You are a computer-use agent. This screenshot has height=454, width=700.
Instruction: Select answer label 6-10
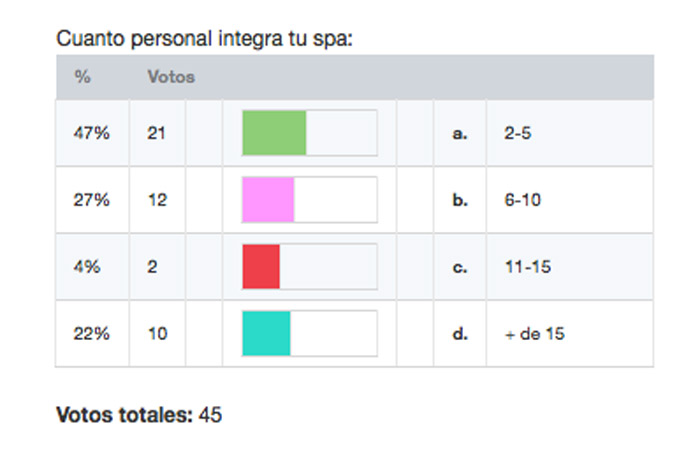point(522,200)
